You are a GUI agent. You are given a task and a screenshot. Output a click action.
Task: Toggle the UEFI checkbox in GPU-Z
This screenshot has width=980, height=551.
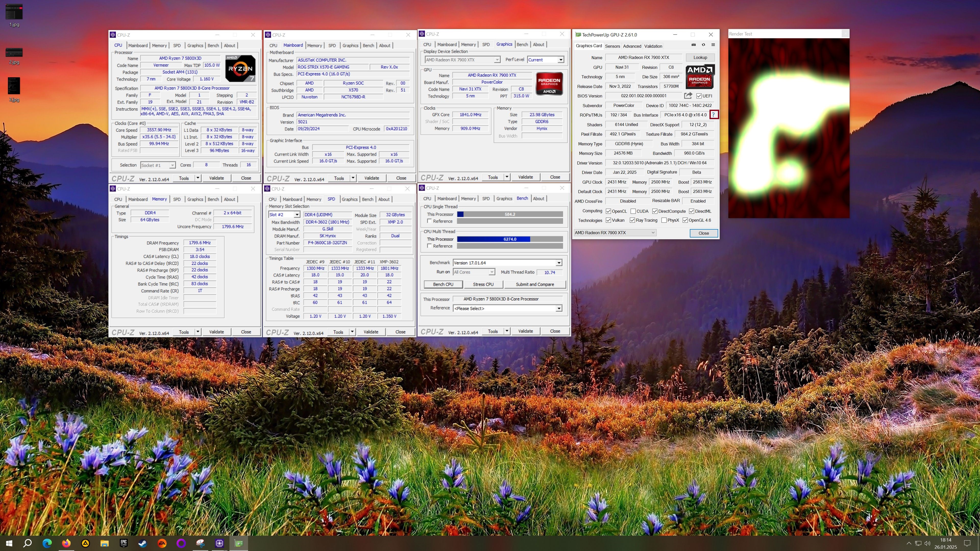pyautogui.click(x=699, y=96)
